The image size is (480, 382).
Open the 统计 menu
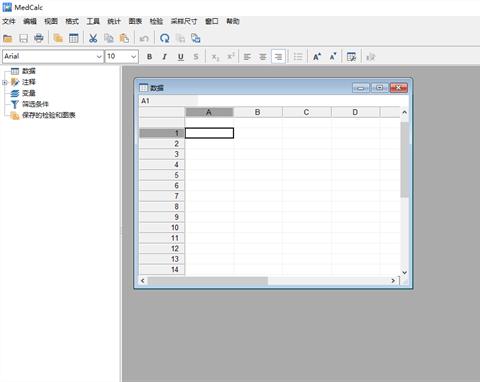coord(114,21)
